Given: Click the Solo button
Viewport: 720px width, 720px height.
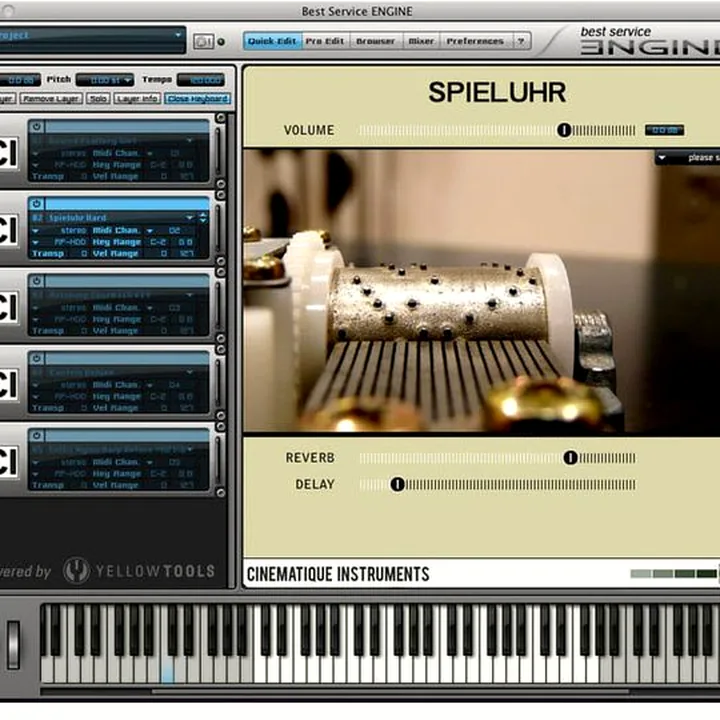Looking at the screenshot, I should (x=98, y=99).
